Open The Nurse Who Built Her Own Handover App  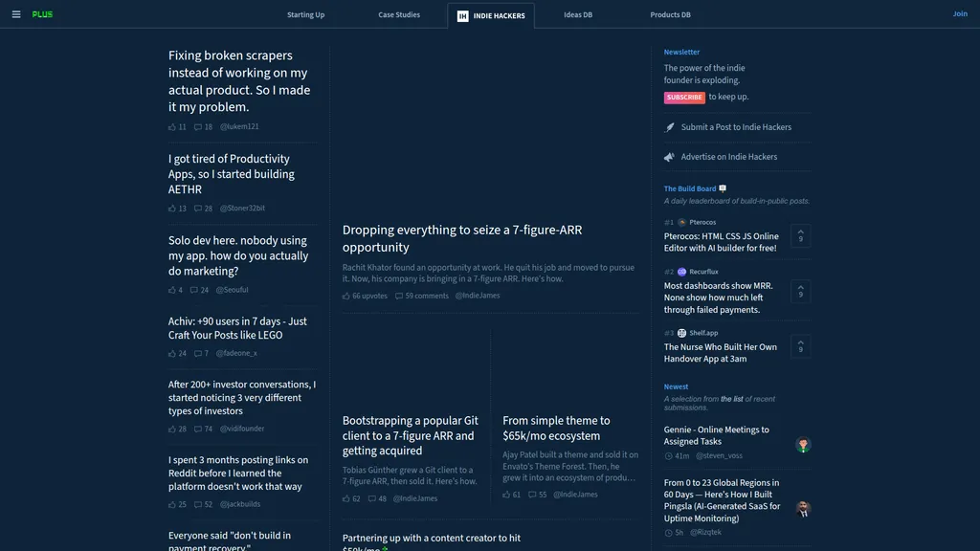pyautogui.click(x=720, y=353)
